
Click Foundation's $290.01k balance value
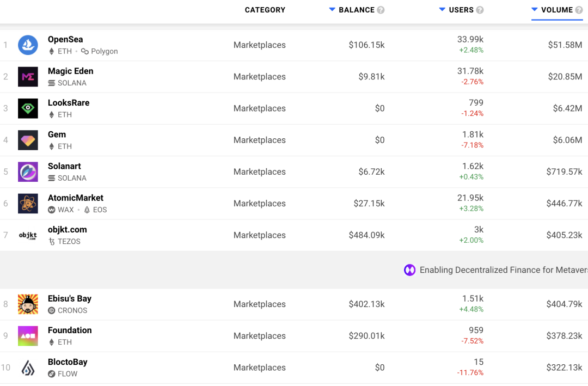pos(367,336)
